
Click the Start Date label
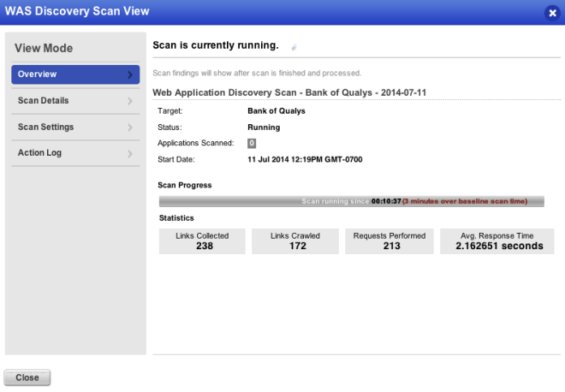tap(176, 159)
